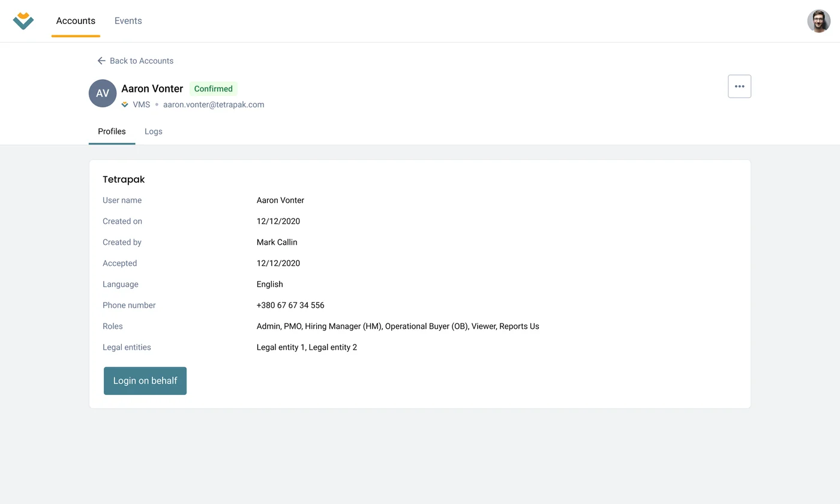Click the Roles list value

coord(398,326)
